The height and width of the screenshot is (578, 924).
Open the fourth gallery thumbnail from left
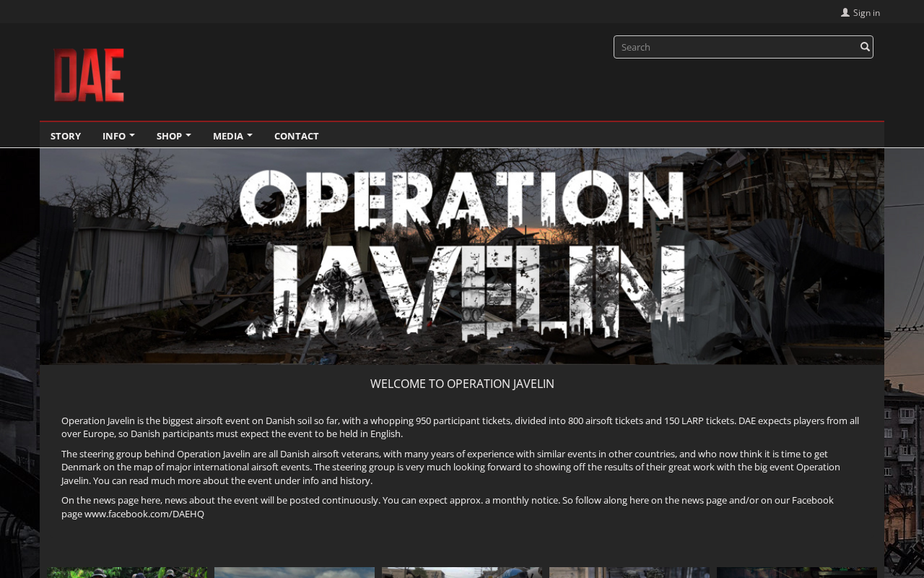[629, 572]
